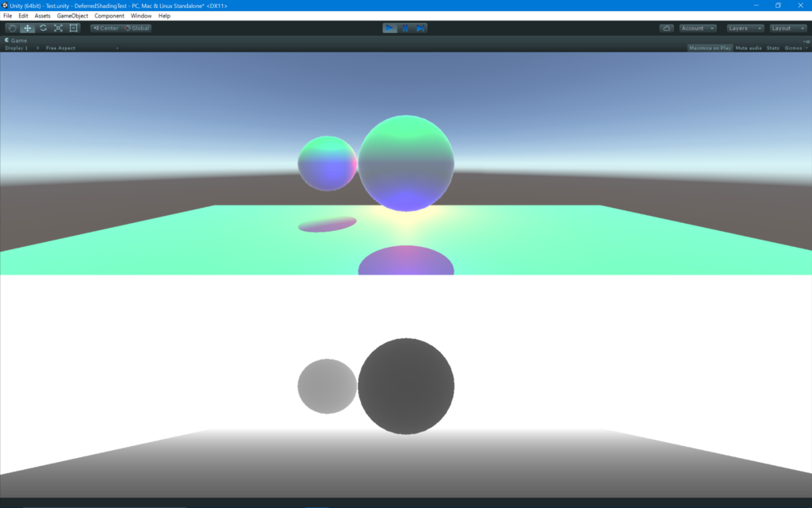Stop play mode with the Play button
Image resolution: width=812 pixels, height=508 pixels.
coord(389,28)
